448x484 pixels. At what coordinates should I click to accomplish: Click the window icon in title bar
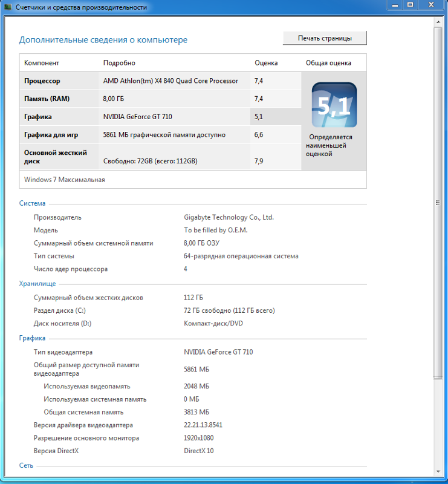pos(7,7)
